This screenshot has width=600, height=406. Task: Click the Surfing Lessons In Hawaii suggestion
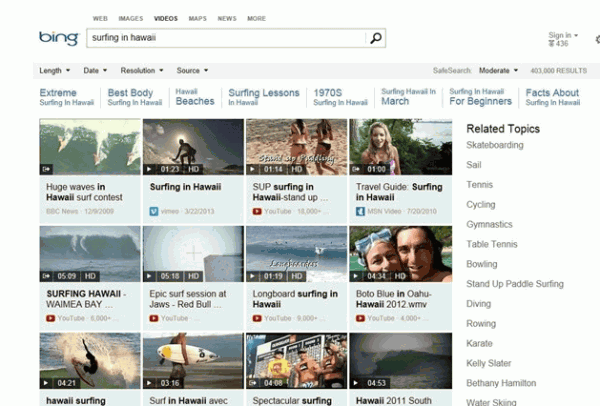[264, 97]
